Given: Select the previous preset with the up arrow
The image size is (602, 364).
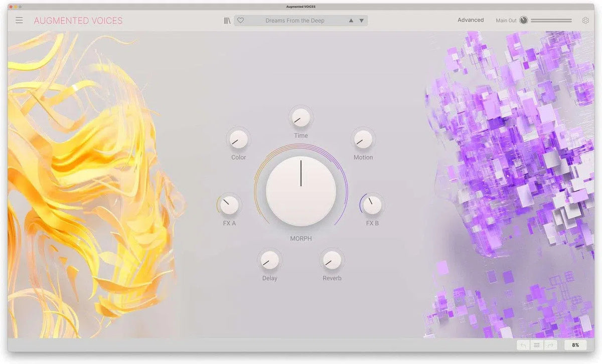Looking at the screenshot, I should pos(351,21).
